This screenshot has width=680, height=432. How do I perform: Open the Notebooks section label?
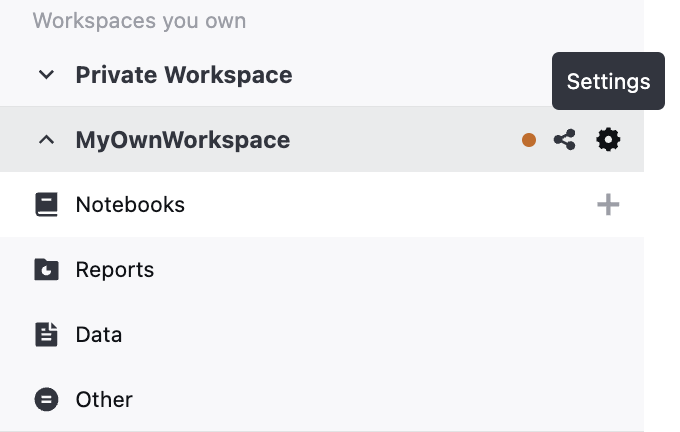point(130,205)
